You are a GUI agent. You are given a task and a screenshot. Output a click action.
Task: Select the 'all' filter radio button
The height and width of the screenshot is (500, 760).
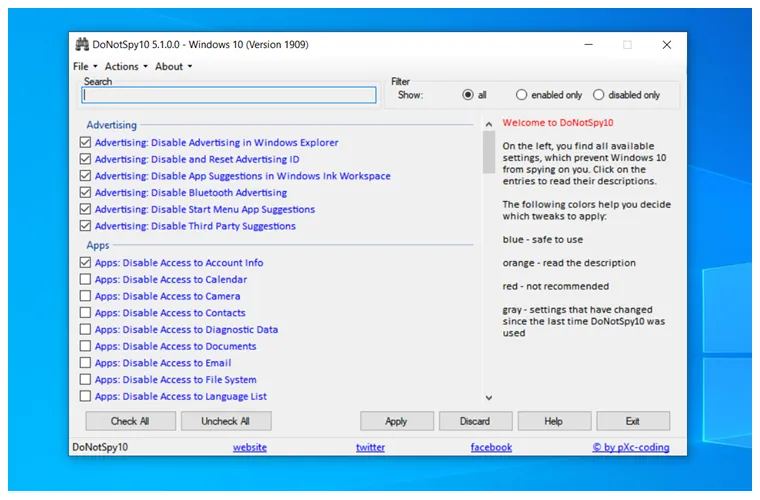pos(468,95)
